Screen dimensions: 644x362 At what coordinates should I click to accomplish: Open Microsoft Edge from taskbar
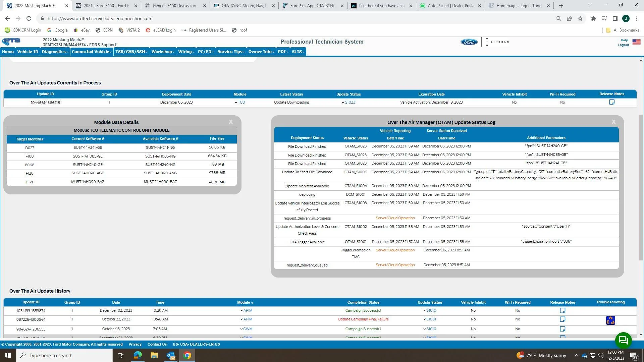click(x=138, y=355)
